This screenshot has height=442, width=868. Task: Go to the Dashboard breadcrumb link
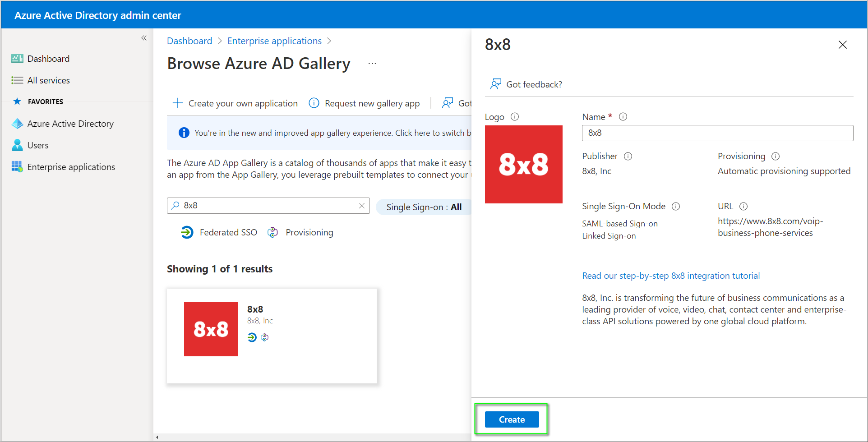189,41
